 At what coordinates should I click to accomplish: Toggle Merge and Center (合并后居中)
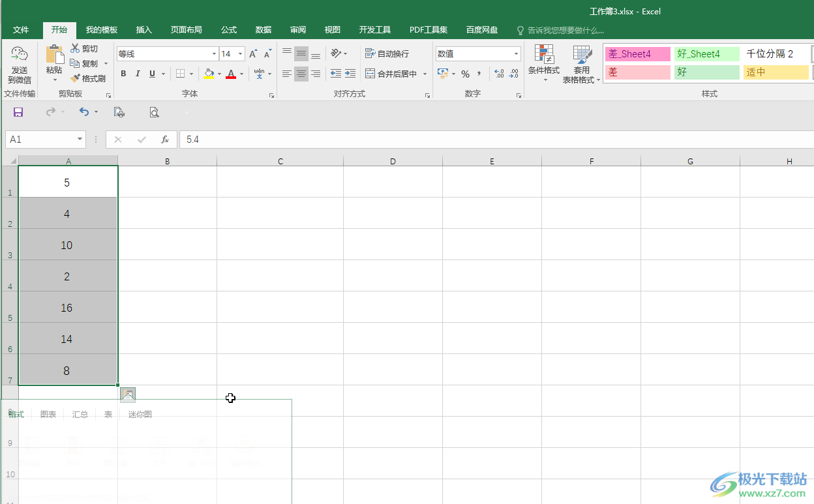coord(391,74)
